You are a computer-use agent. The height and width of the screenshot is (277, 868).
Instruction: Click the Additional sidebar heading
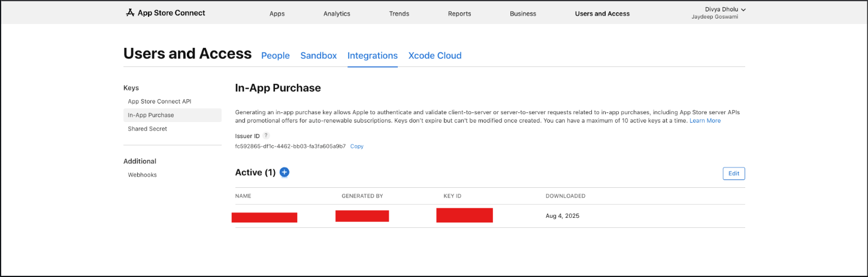140,162
